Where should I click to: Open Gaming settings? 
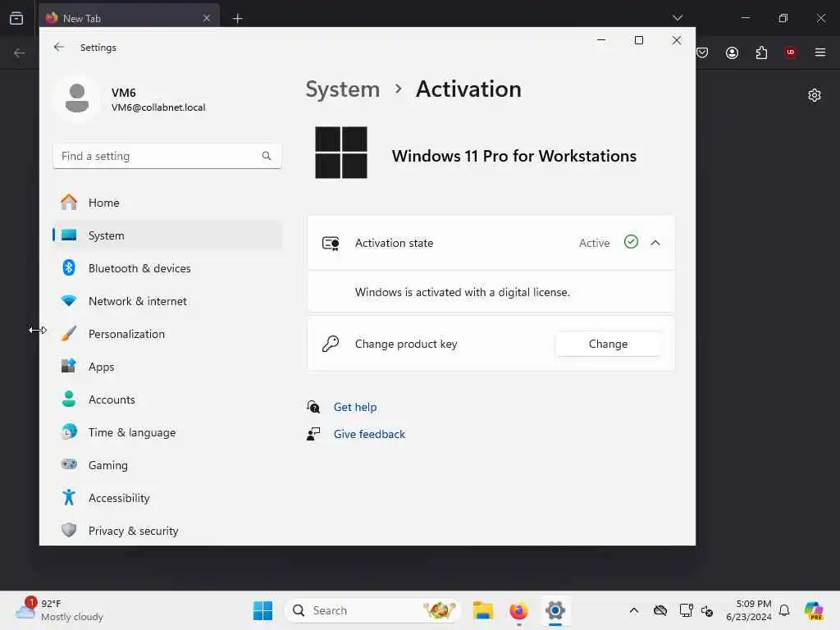[167, 465]
